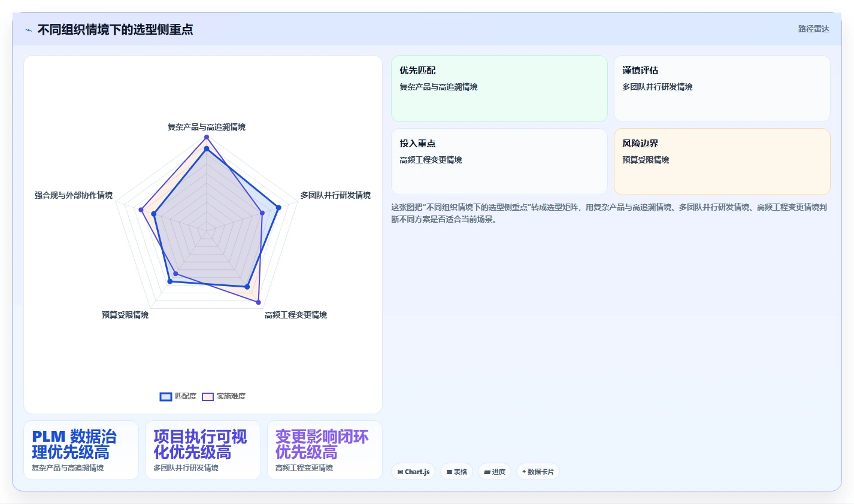
Task: Click the 项目执行可视化优先级高 headline
Action: [x=200, y=444]
